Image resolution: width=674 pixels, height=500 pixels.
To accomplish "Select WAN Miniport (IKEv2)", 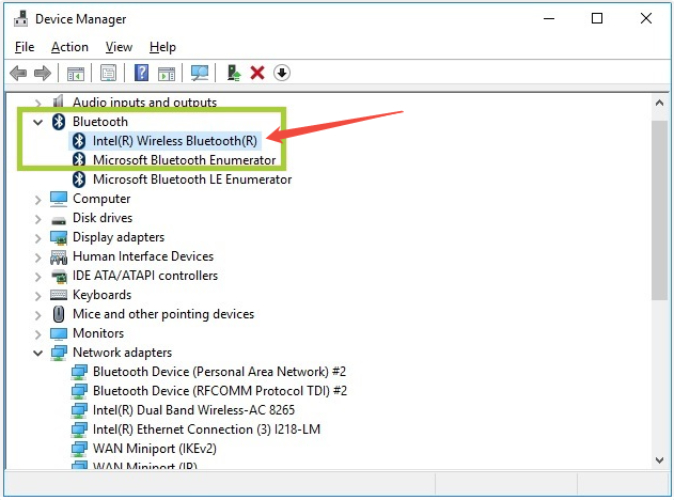I will coord(154,448).
